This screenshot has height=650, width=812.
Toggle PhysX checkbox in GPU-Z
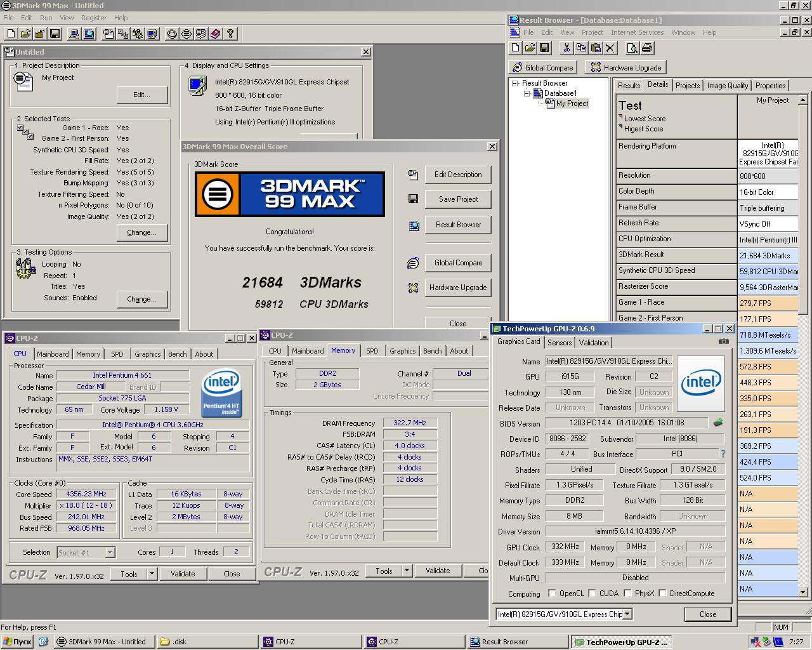click(627, 594)
